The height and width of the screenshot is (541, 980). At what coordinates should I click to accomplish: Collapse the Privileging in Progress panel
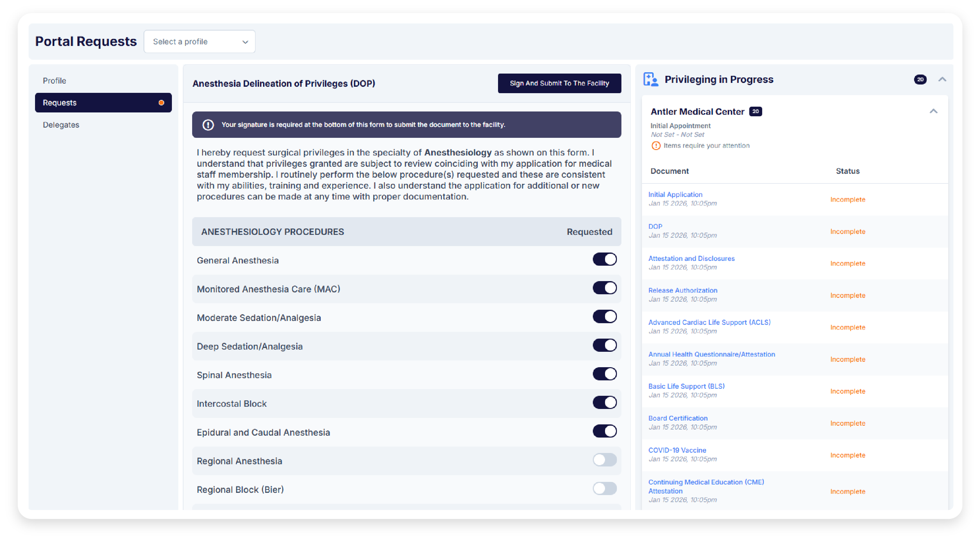click(x=942, y=80)
